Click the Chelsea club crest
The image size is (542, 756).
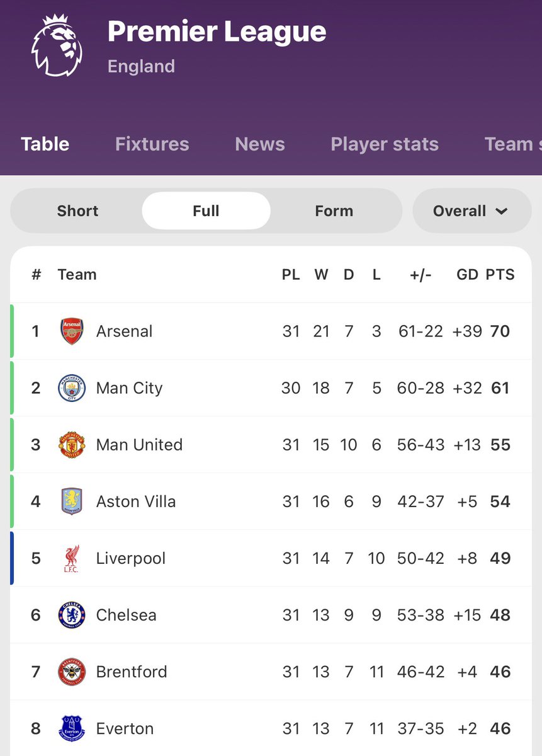tap(72, 615)
